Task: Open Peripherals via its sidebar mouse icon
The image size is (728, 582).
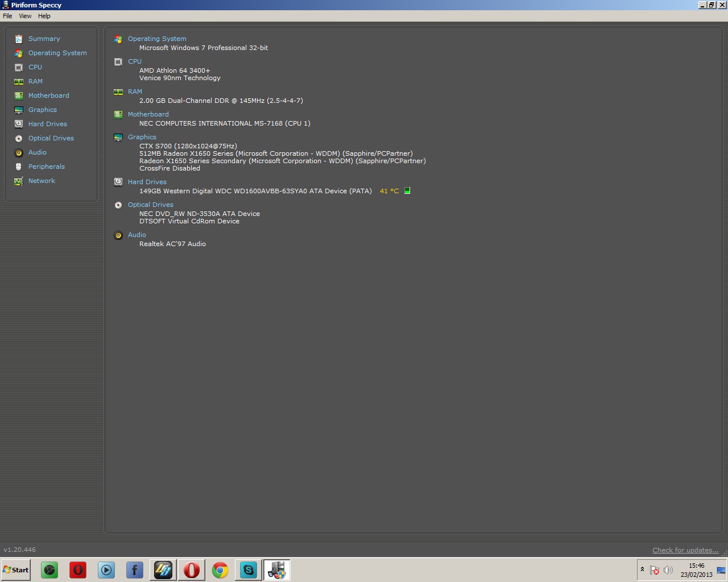Action: pos(19,167)
